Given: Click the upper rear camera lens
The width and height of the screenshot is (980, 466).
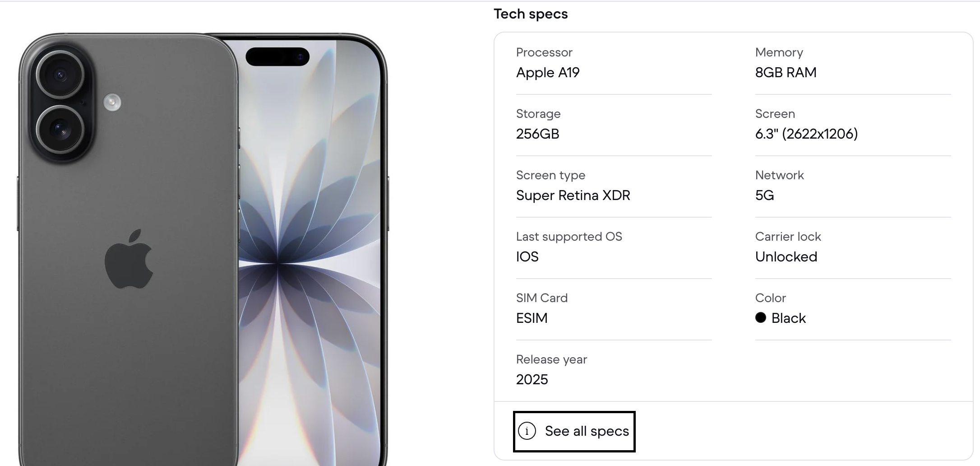Looking at the screenshot, I should coord(60,75).
